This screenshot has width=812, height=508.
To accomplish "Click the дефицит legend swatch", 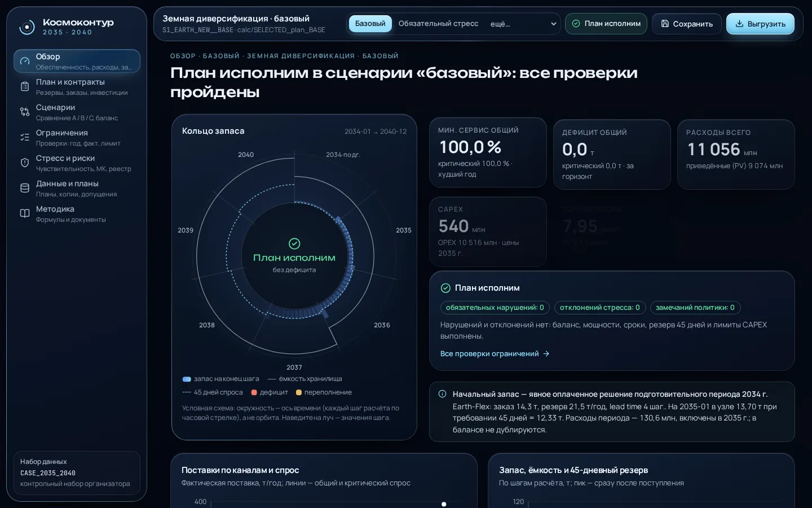I will 254,392.
